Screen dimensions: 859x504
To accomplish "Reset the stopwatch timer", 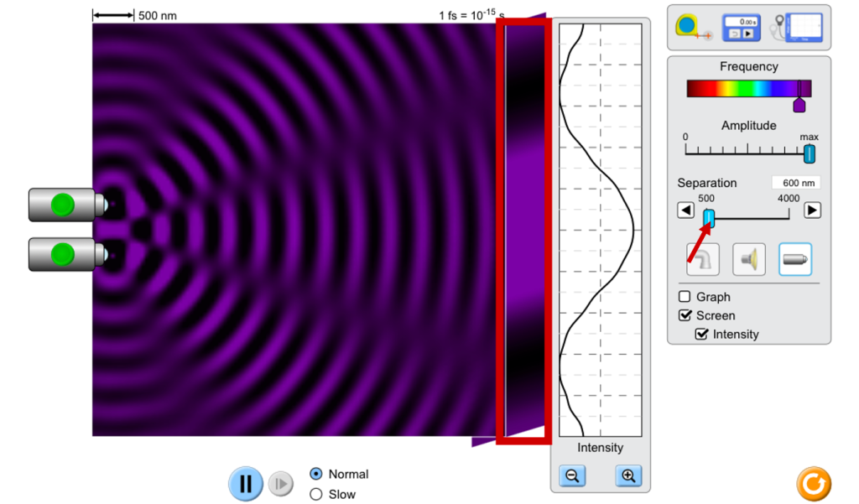I will tap(735, 34).
